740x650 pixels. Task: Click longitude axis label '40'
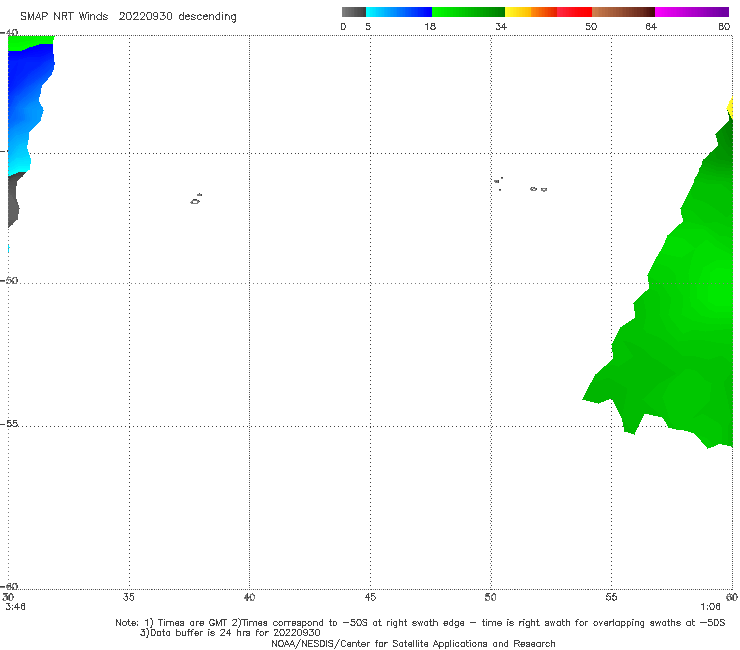pyautogui.click(x=249, y=597)
